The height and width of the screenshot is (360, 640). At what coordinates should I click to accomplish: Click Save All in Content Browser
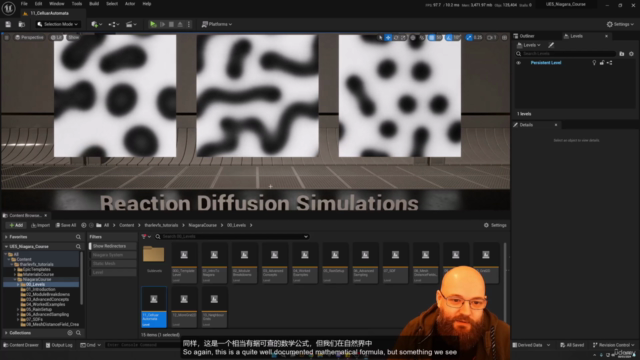66,225
